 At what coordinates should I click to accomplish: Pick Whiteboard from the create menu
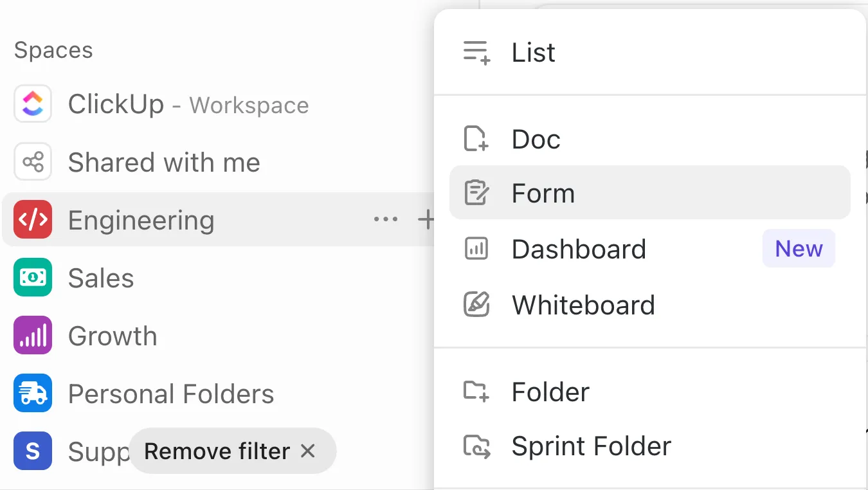coord(650,305)
